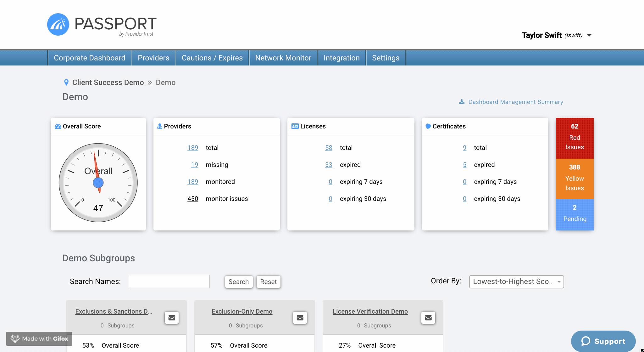644x352 pixels.
Task: Click the Providers panel person icon
Action: coord(160,126)
